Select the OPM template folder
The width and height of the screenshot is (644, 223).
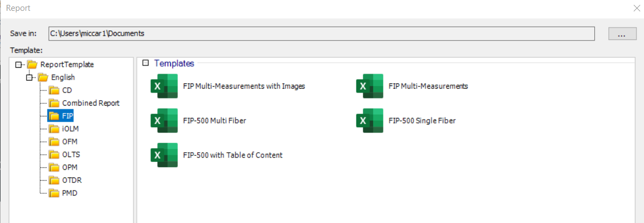pos(70,167)
